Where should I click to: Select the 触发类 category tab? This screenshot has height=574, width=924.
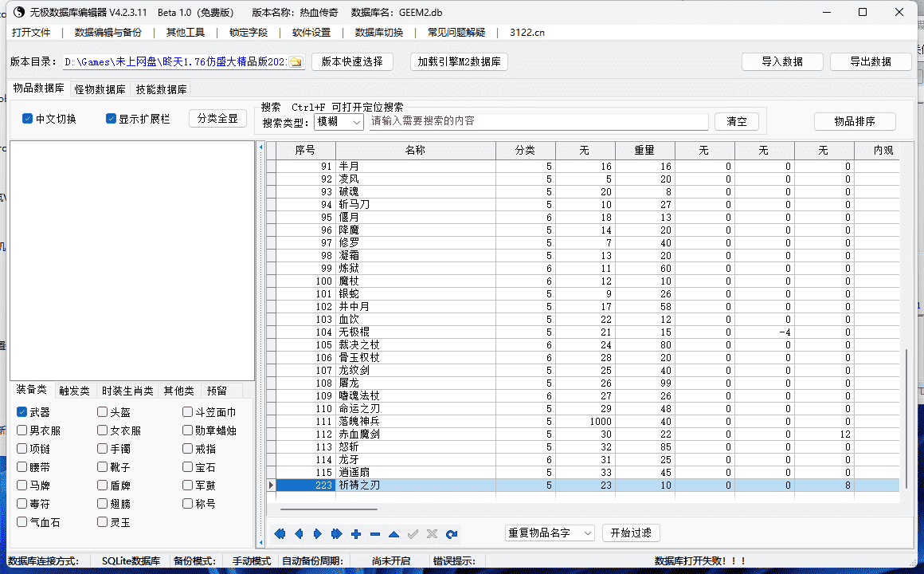click(x=74, y=391)
